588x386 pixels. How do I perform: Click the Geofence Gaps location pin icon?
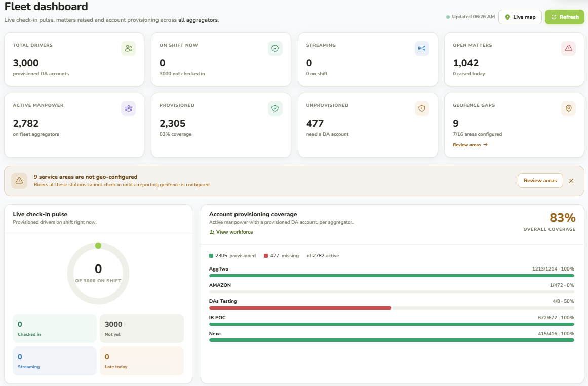(568, 109)
